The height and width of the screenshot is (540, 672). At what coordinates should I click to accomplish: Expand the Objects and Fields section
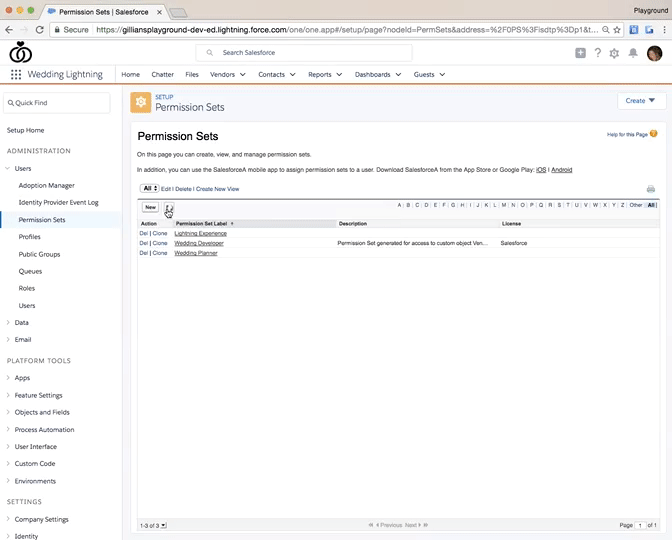click(8, 412)
